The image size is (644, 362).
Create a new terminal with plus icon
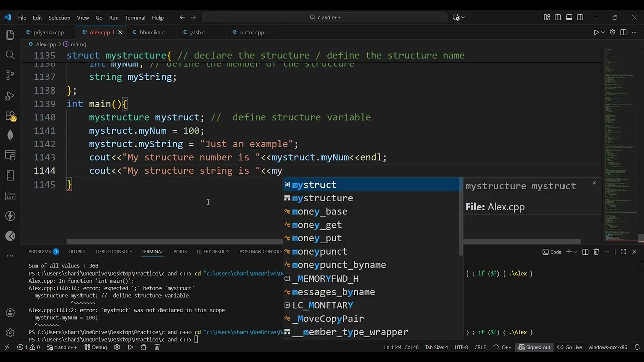569,252
